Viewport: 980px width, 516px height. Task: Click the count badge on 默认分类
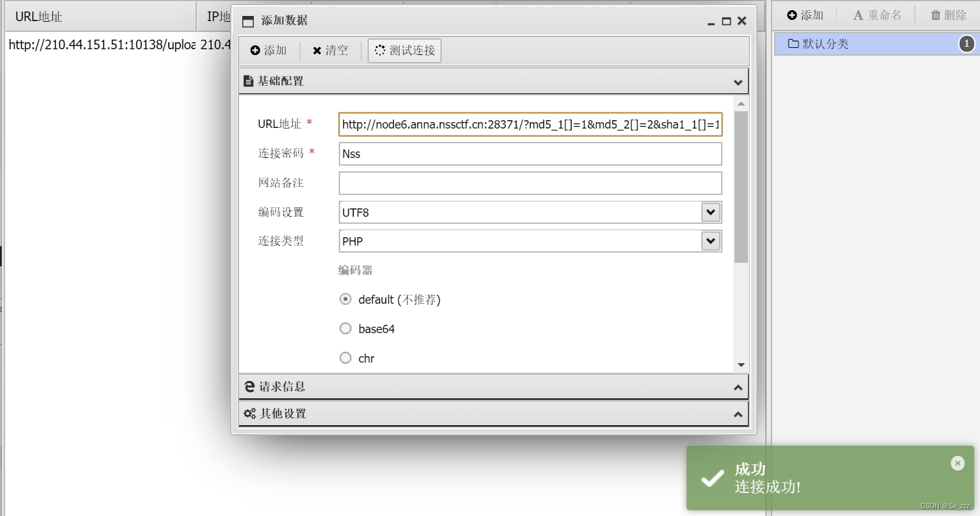pyautogui.click(x=967, y=43)
